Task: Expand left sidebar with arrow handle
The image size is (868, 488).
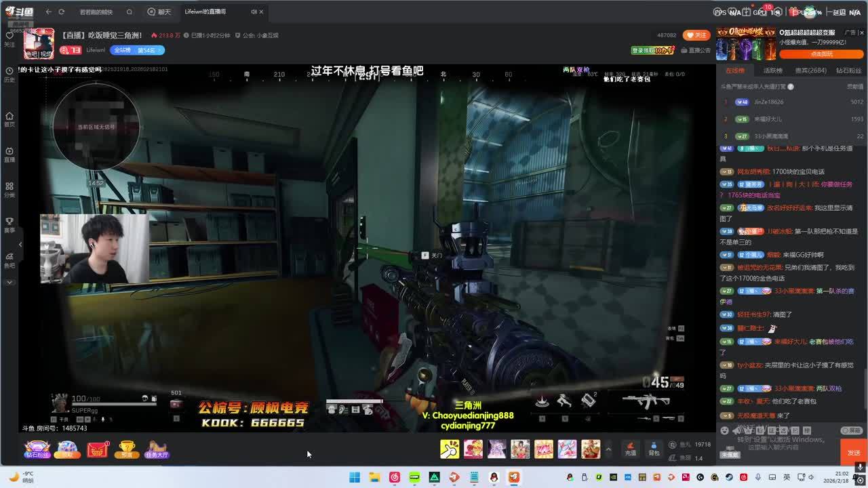Action: click(20, 244)
